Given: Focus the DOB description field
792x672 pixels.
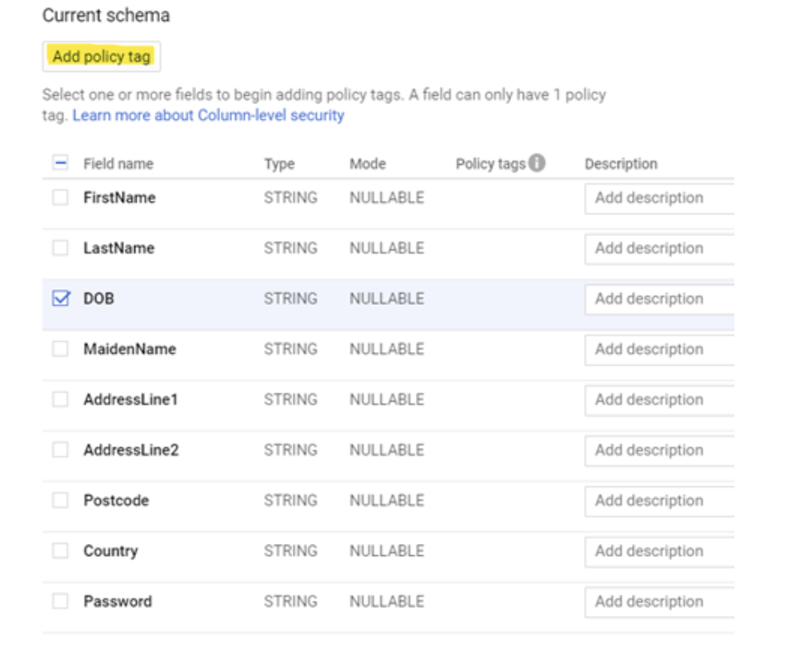Looking at the screenshot, I should [x=658, y=299].
